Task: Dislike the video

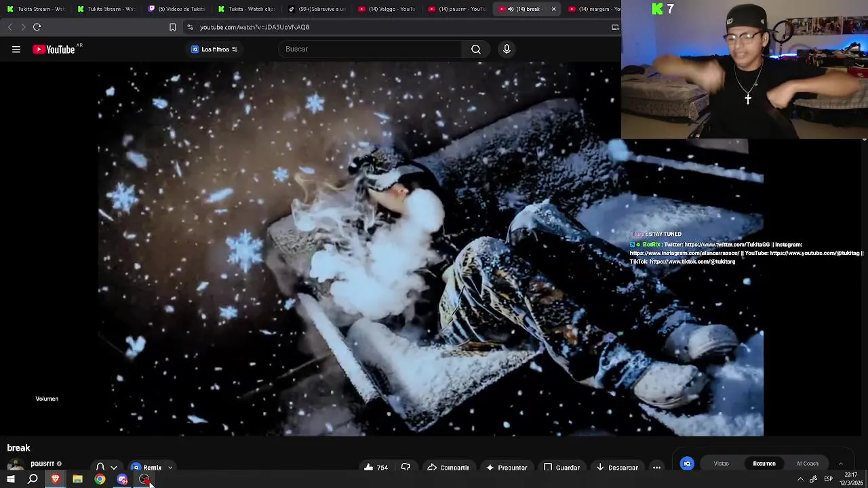Action: [406, 467]
